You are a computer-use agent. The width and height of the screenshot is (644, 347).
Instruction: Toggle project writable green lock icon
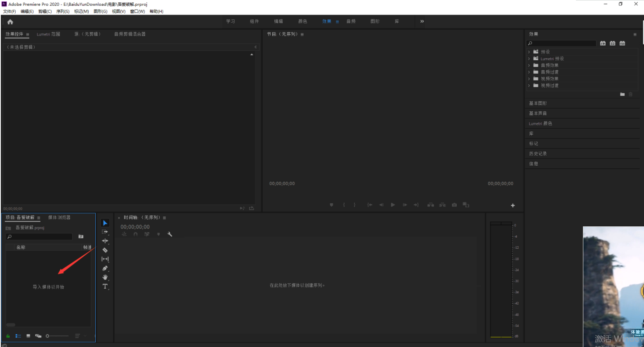(x=8, y=336)
